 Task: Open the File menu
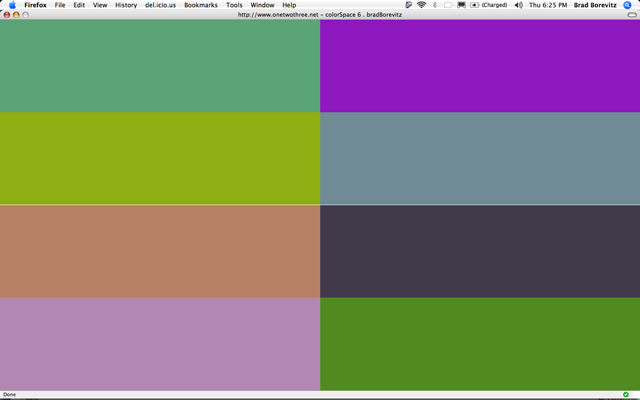(x=60, y=5)
